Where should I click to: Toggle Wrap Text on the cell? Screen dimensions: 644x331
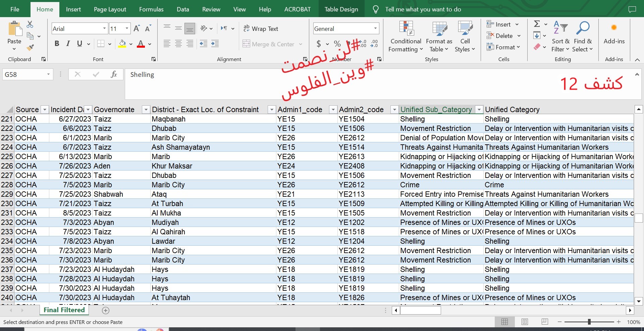[x=261, y=29]
